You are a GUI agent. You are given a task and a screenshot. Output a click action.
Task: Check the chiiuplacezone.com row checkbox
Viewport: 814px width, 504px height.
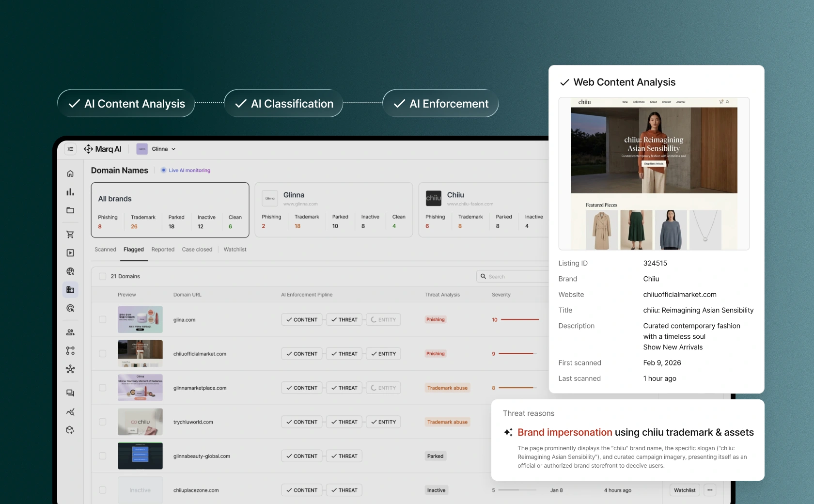[103, 490]
